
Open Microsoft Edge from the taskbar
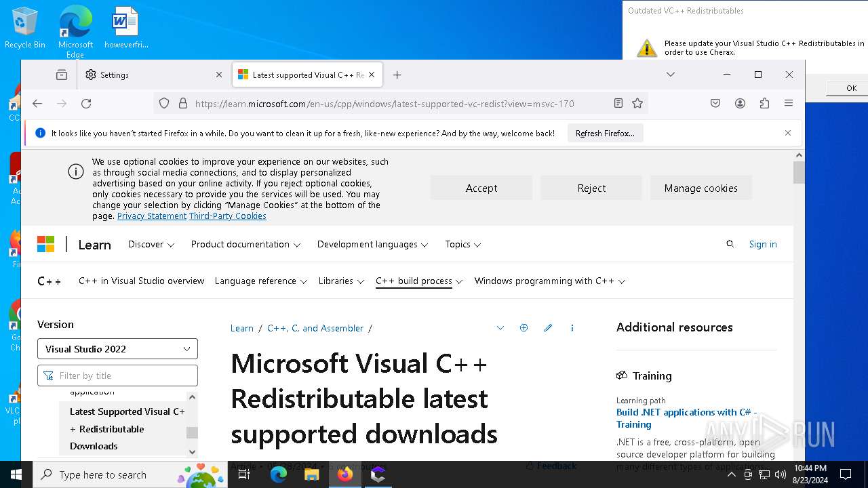[279, 474]
